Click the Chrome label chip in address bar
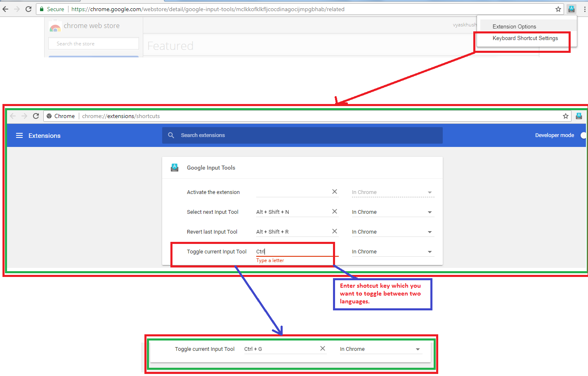Viewport: 588px width, 376px height. [61, 116]
